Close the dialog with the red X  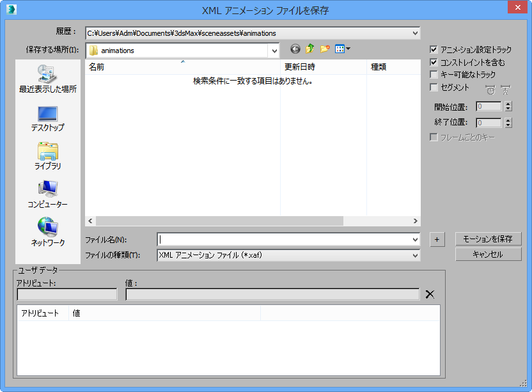517,7
